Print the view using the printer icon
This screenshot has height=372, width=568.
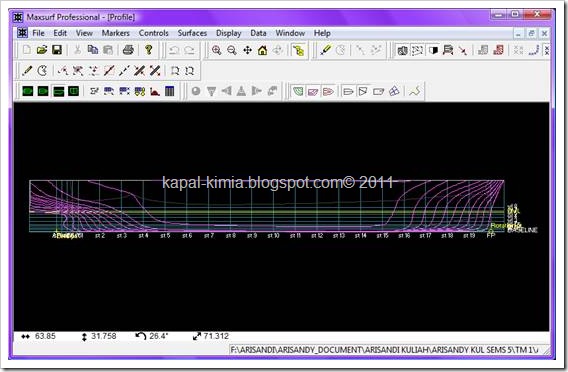(128, 50)
